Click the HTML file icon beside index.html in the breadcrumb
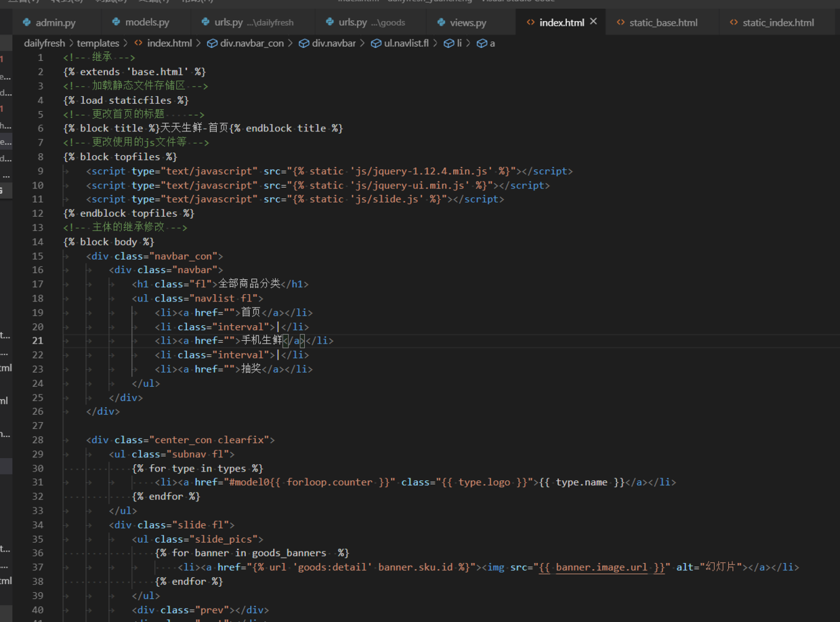This screenshot has width=840, height=622. tap(138, 43)
